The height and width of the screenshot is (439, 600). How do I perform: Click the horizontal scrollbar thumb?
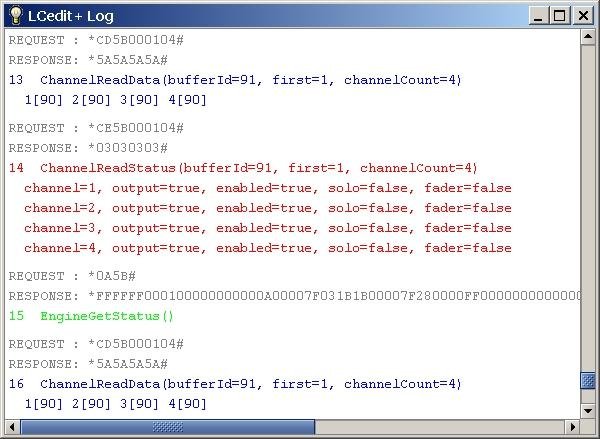pyautogui.click(x=168, y=426)
